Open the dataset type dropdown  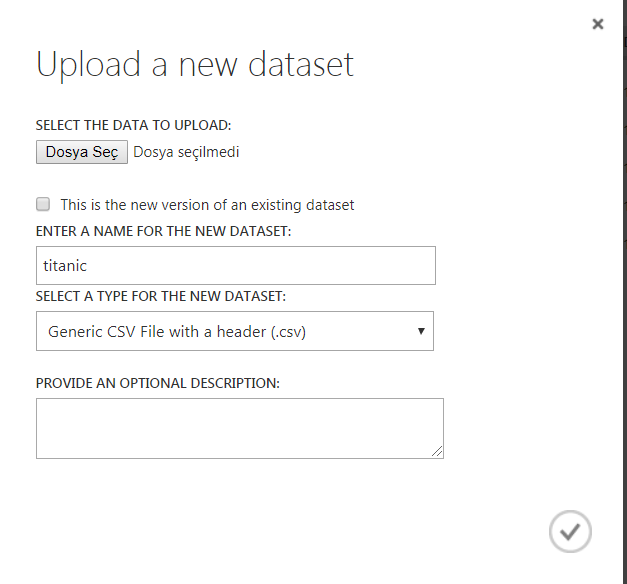[234, 331]
